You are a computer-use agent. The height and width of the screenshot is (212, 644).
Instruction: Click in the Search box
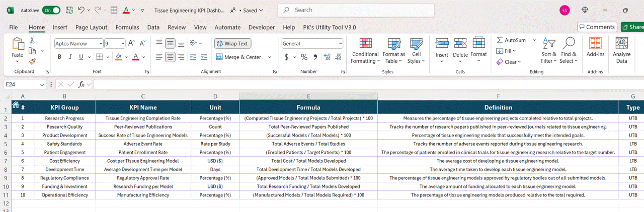click(x=356, y=10)
